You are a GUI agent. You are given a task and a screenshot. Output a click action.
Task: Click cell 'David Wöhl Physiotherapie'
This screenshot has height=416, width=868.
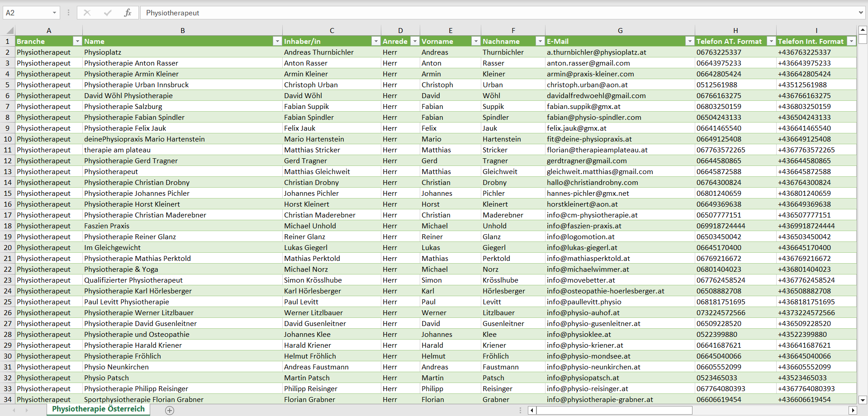183,95
